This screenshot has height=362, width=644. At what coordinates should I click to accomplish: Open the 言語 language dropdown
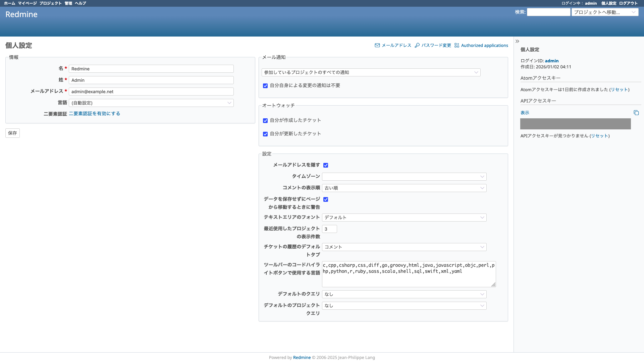click(151, 103)
